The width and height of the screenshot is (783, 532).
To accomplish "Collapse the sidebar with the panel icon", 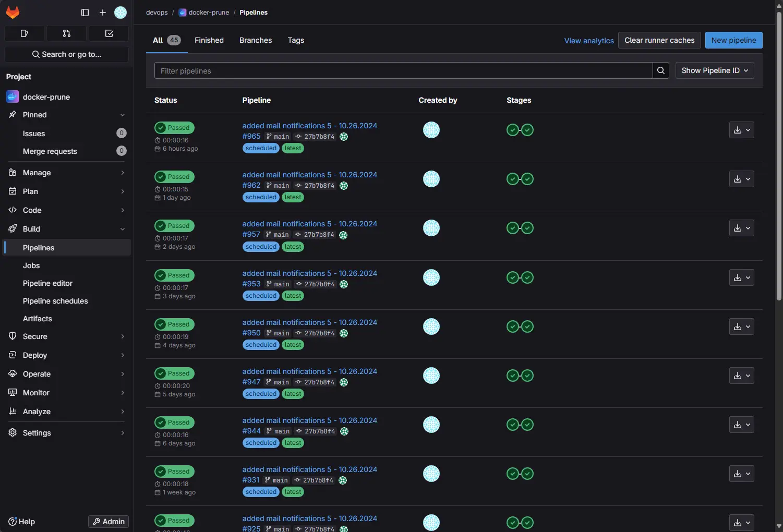I will [85, 13].
